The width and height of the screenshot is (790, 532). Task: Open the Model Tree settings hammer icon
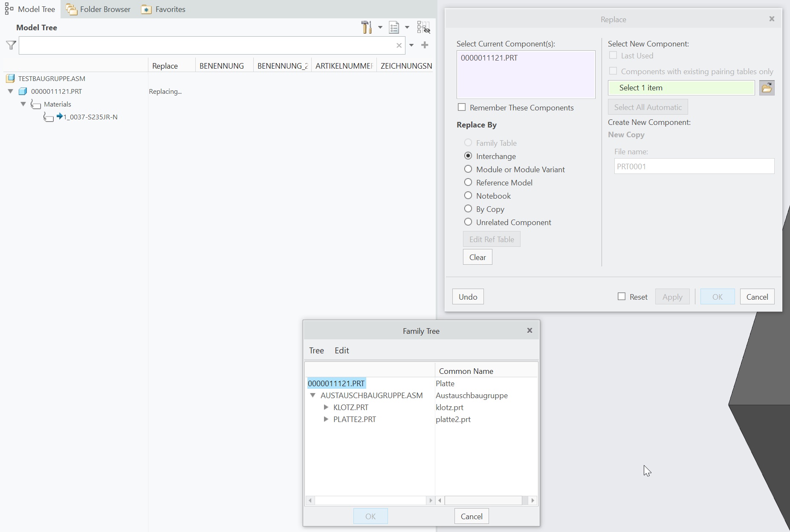click(x=366, y=27)
